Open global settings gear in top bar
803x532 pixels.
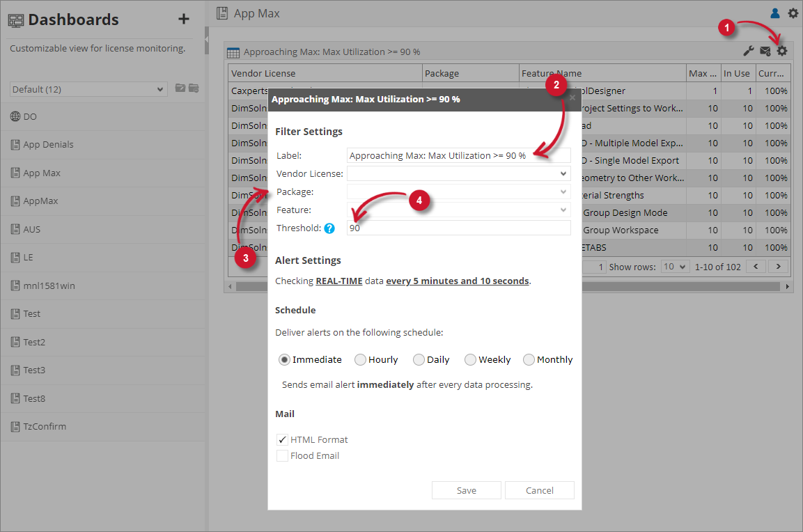(793, 13)
